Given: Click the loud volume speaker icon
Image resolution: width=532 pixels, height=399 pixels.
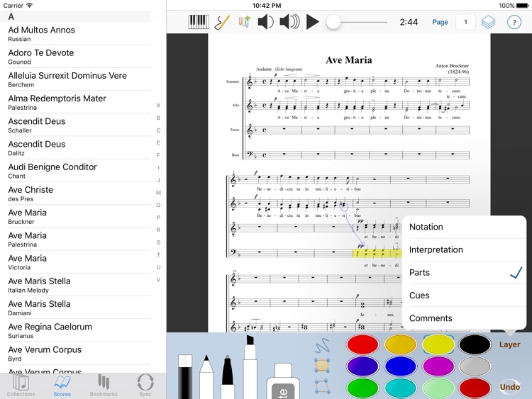Looking at the screenshot, I should tap(289, 22).
